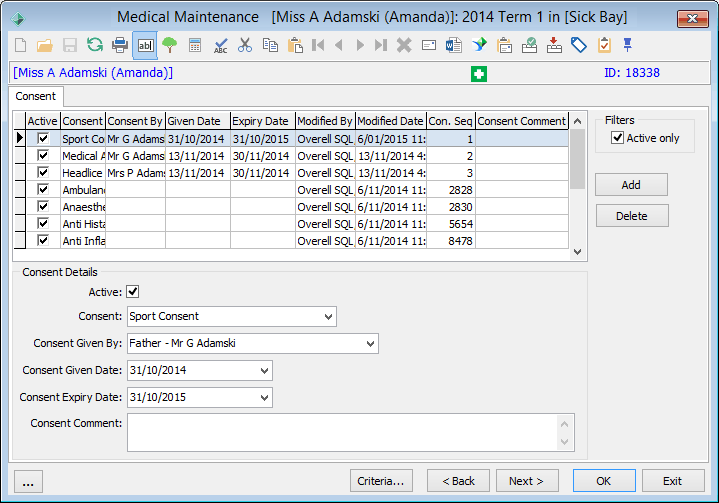719x503 pixels.
Task: Click the Word document icon
Action: (x=454, y=45)
